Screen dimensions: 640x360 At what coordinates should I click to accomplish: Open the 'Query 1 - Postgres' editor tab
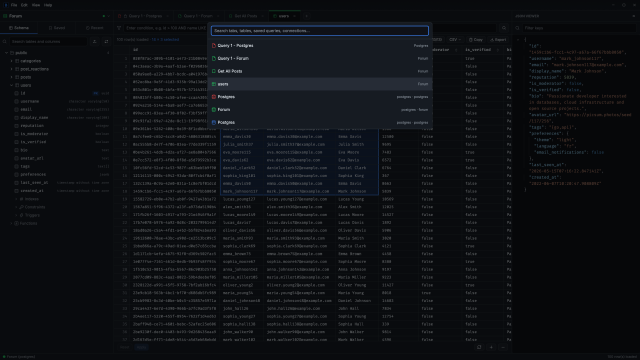(x=143, y=16)
